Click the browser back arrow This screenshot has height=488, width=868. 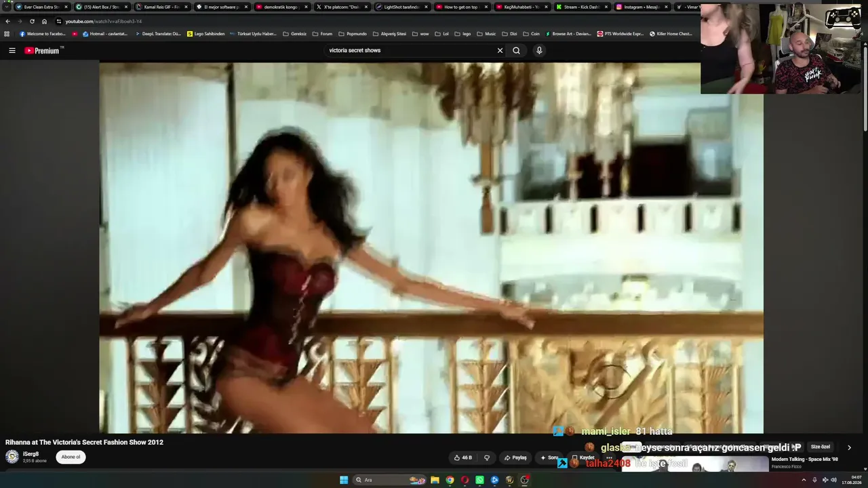click(7, 21)
